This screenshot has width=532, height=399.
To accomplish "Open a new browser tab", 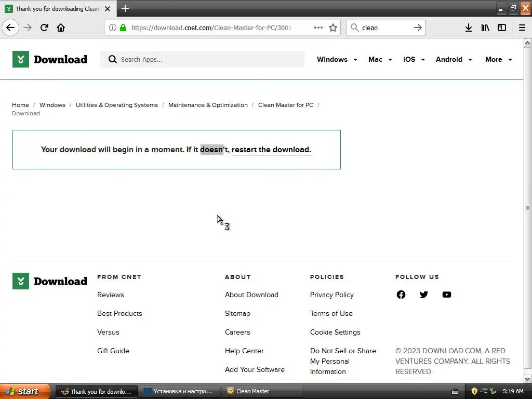I will 125,8.
